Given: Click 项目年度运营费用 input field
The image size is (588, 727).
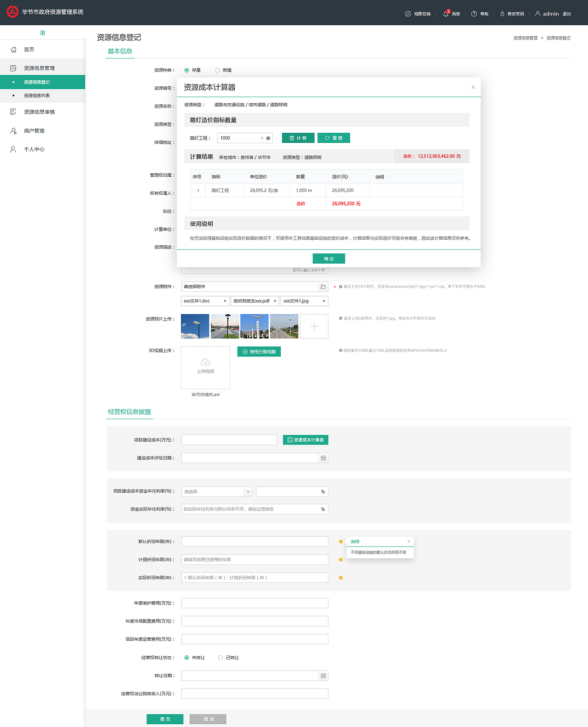Looking at the screenshot, I should [255, 639].
